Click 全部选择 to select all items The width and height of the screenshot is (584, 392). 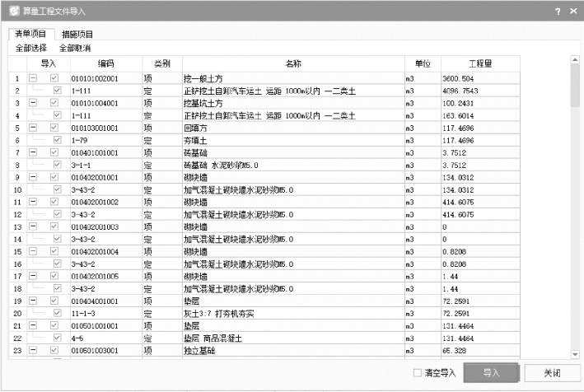click(x=31, y=48)
